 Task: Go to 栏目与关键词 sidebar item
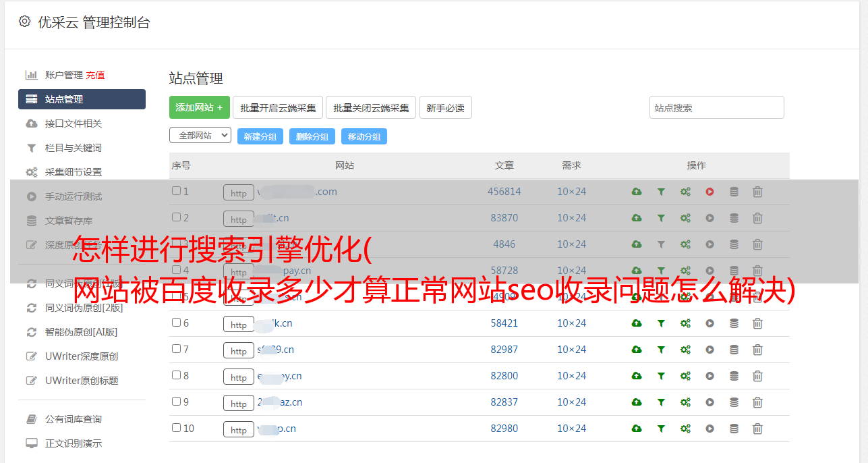coord(73,148)
